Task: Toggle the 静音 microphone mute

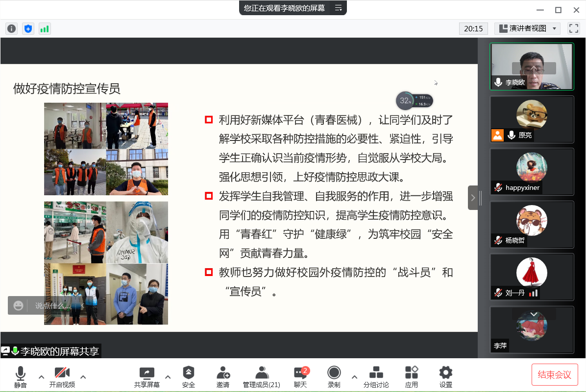Action: tap(20, 377)
